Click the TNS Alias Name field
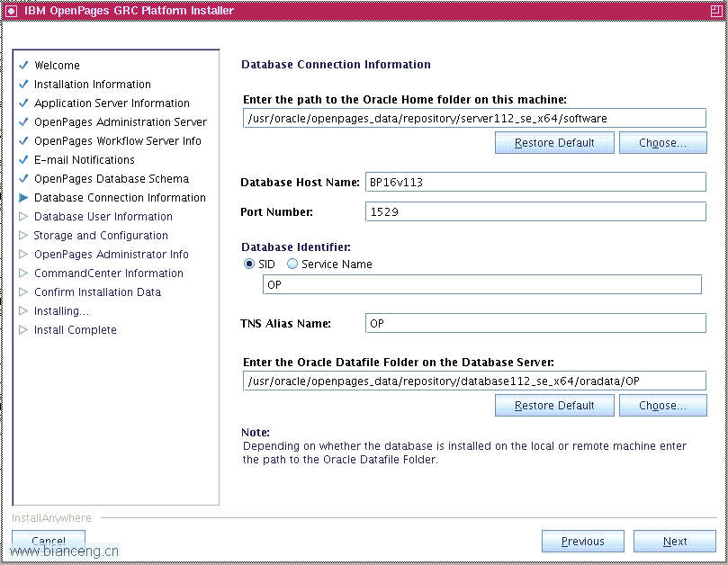The width and height of the screenshot is (728, 565). click(x=535, y=323)
